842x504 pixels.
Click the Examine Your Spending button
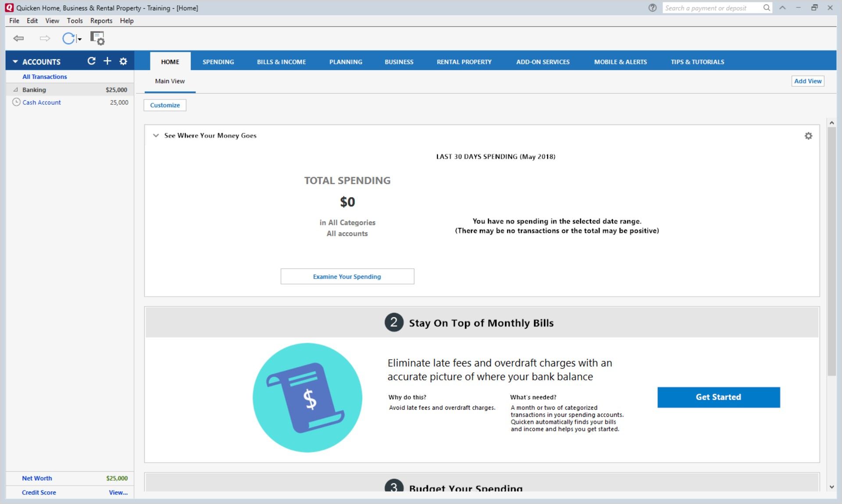pyautogui.click(x=347, y=277)
